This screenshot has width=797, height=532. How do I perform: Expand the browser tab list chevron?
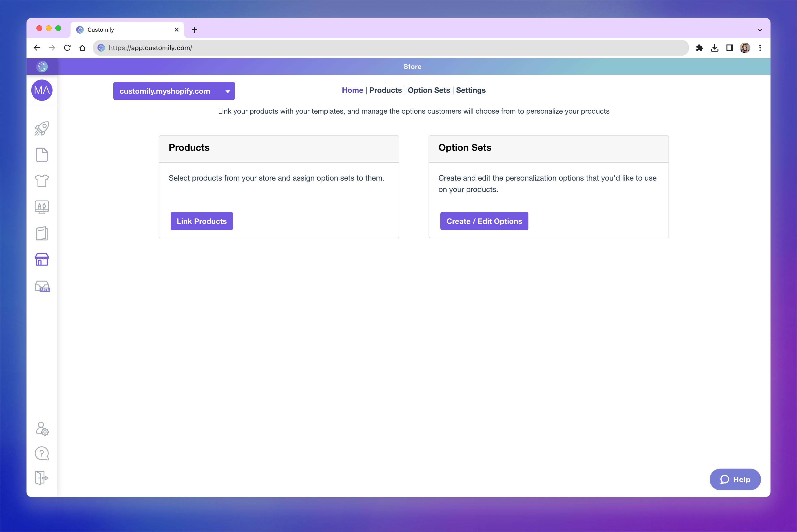click(760, 30)
